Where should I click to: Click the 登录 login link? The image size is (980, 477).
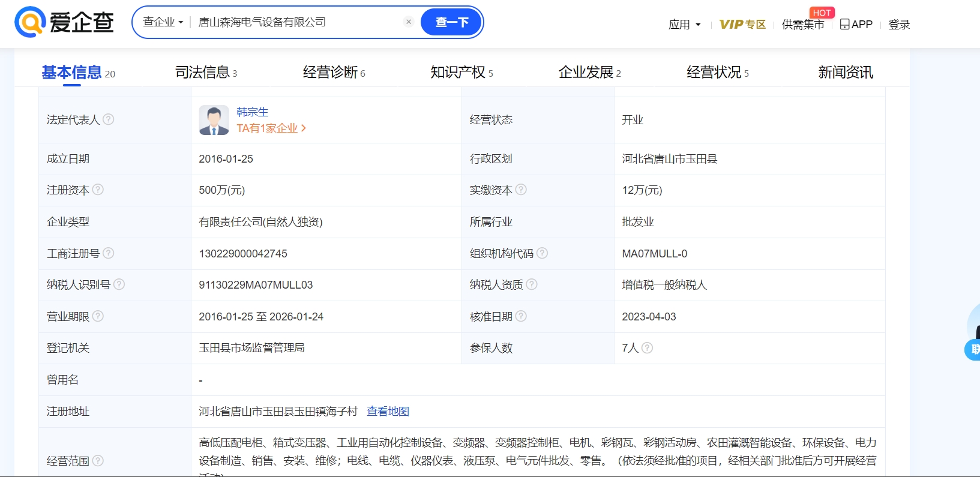point(899,25)
